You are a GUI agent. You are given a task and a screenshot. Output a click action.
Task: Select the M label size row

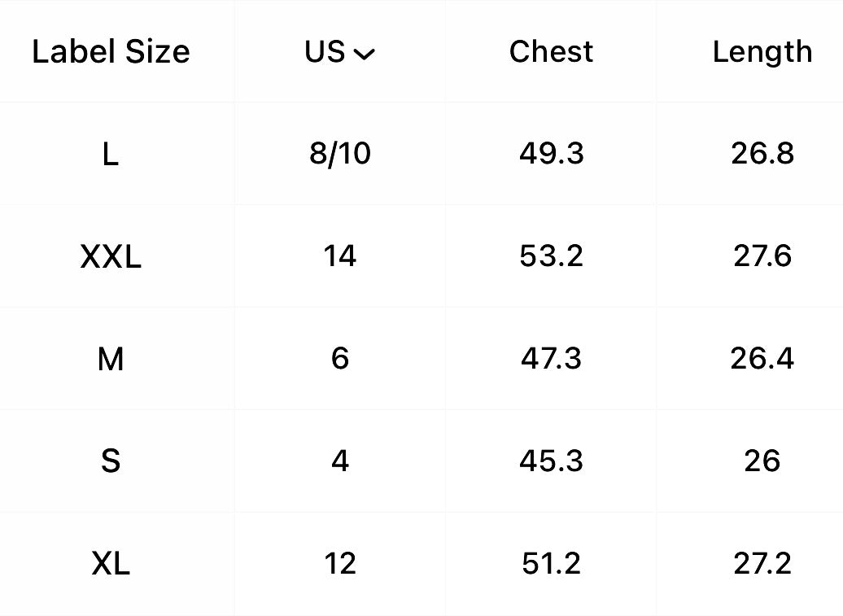pyautogui.click(x=111, y=359)
